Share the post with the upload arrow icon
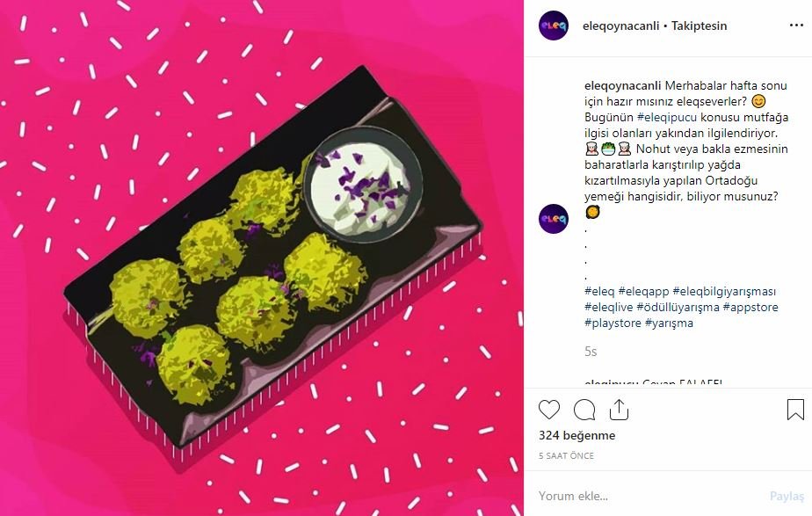This screenshot has width=812, height=516. (x=619, y=410)
